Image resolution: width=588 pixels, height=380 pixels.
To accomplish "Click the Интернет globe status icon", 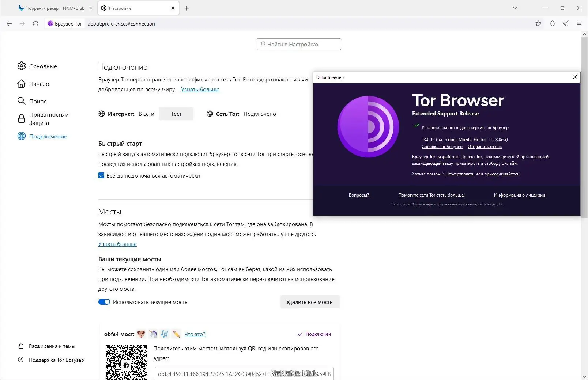I will [102, 114].
